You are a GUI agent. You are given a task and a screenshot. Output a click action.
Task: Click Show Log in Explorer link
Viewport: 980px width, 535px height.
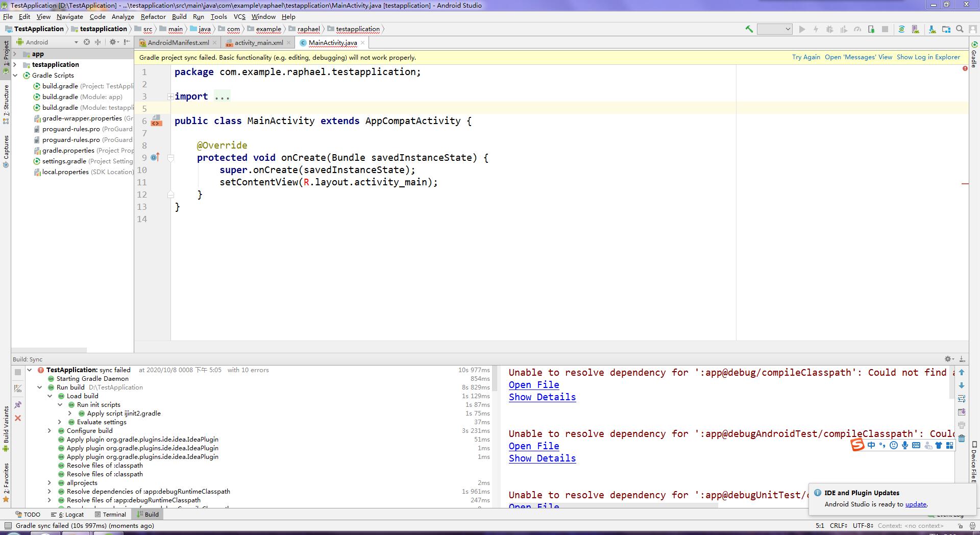(928, 57)
